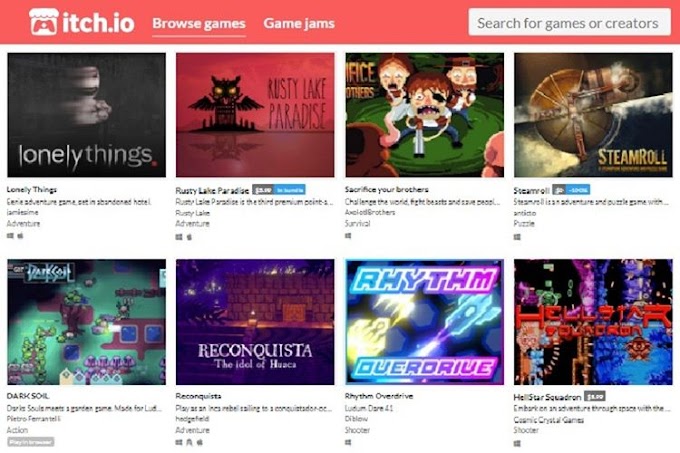Image resolution: width=680 pixels, height=453 pixels.
Task: Click Windows platform icon under Lonely Things
Action: click(10, 236)
